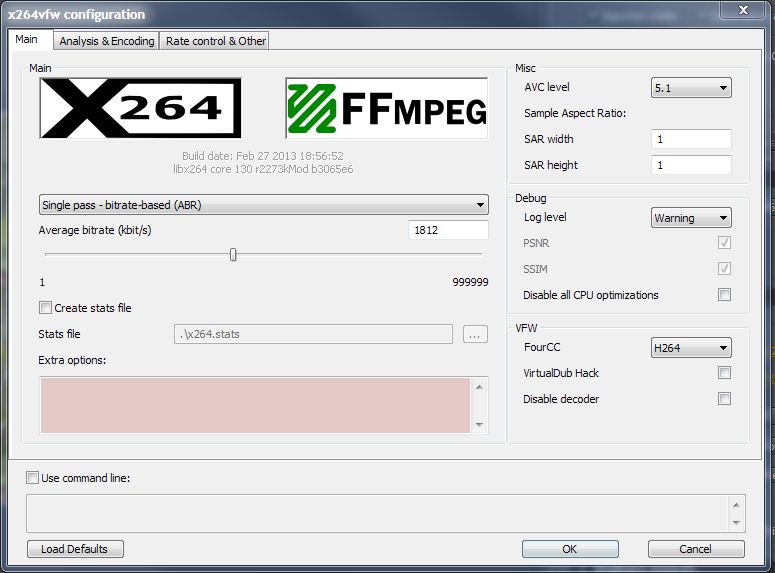The width and height of the screenshot is (775, 573).
Task: Browse for stats file with ... button
Action: point(475,334)
